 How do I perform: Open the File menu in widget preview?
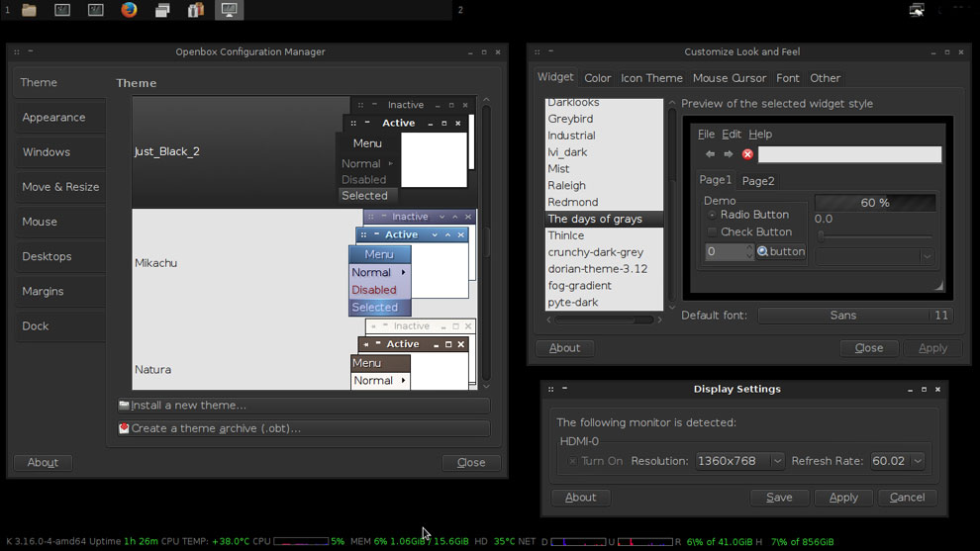706,135
